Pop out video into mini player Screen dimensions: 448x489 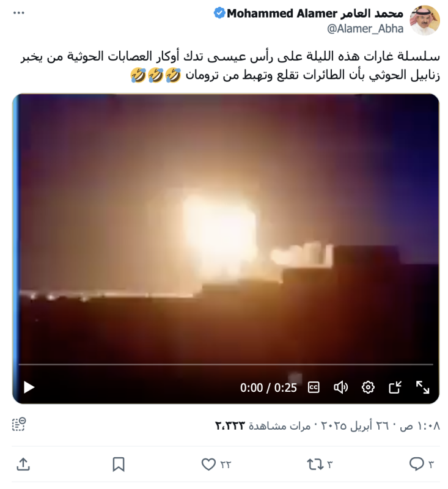coord(395,388)
